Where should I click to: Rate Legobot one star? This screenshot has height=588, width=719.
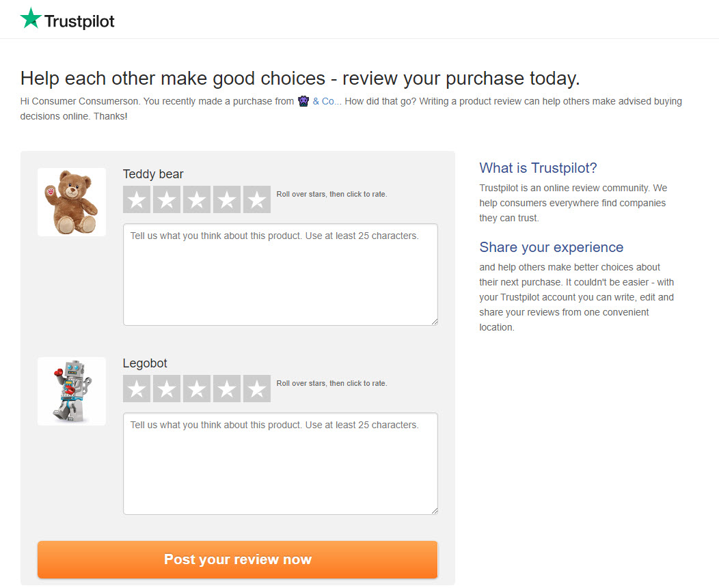[x=137, y=389]
